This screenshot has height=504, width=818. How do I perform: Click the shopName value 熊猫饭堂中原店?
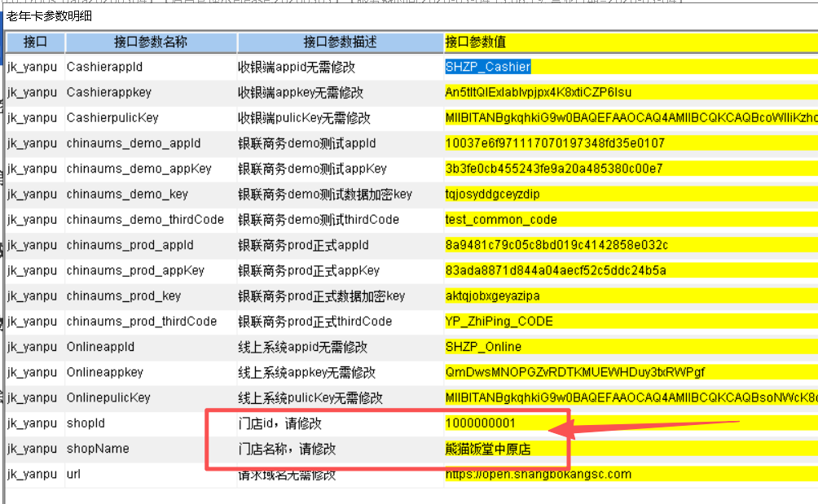click(x=489, y=449)
